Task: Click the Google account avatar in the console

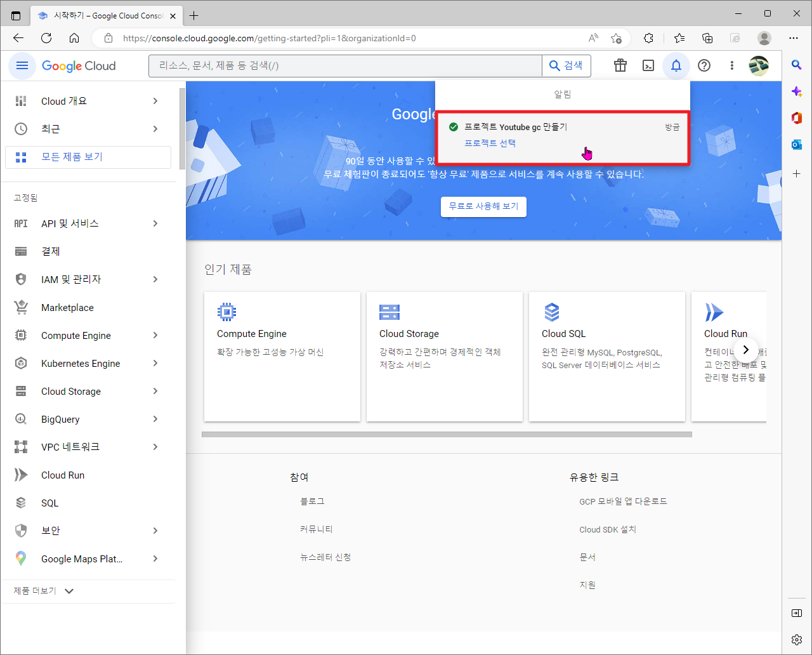Action: point(759,65)
